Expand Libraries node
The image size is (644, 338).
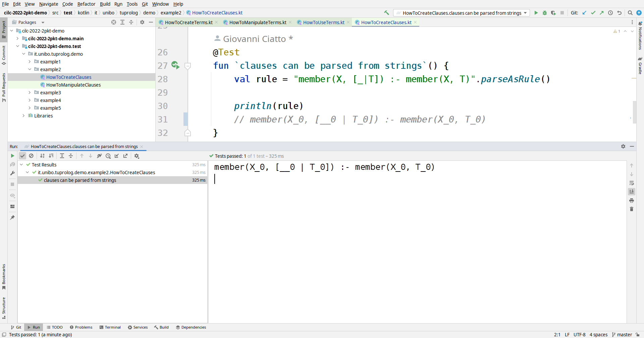(24, 116)
